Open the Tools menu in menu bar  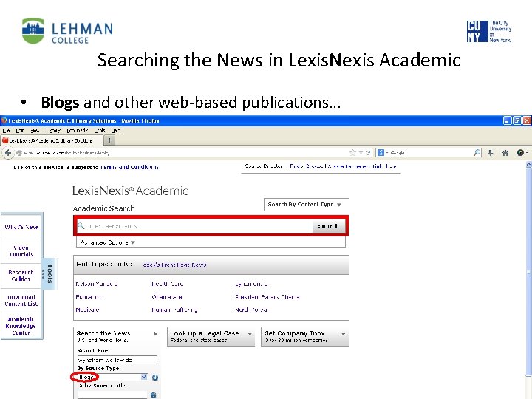point(100,130)
